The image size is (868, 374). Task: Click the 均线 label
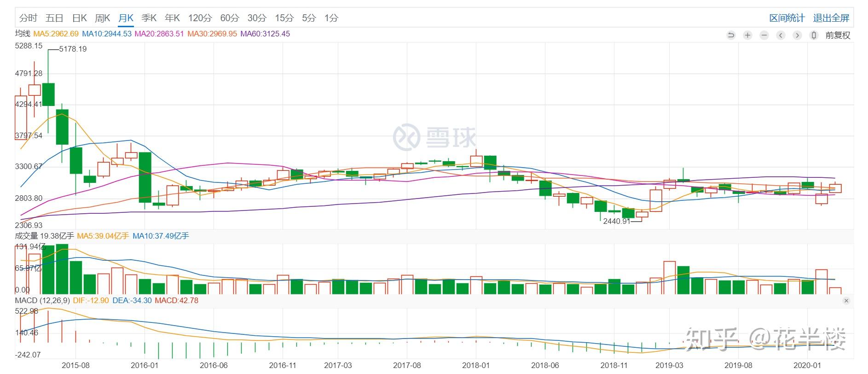(x=23, y=34)
